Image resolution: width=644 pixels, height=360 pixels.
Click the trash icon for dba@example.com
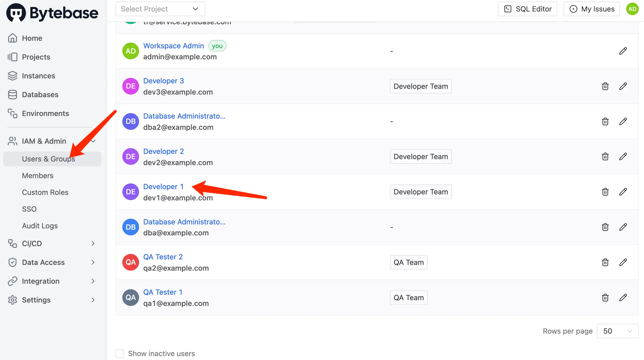pos(605,227)
